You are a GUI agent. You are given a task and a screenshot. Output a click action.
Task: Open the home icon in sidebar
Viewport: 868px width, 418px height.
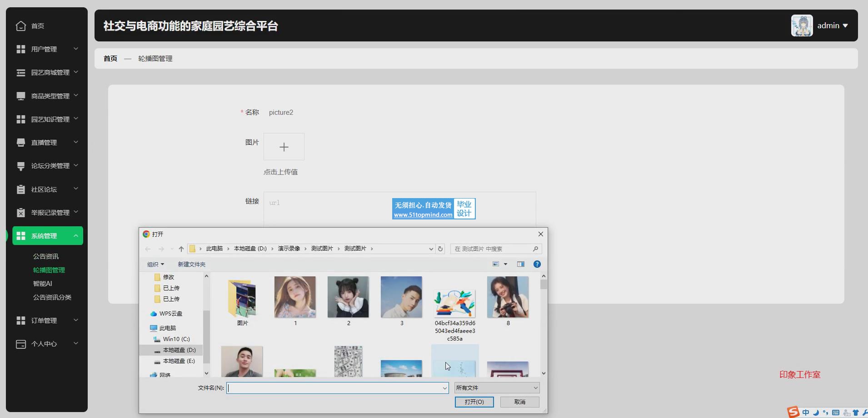click(21, 26)
